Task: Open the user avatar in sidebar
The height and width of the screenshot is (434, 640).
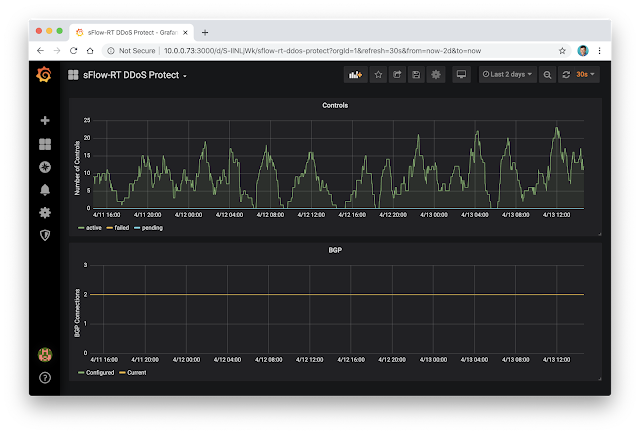Action: click(45, 354)
